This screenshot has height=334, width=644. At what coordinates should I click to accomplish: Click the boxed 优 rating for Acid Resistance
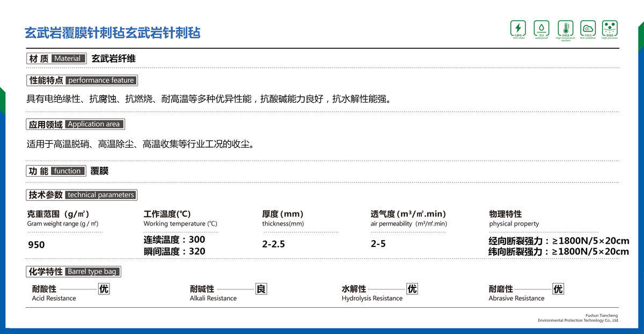click(x=104, y=289)
